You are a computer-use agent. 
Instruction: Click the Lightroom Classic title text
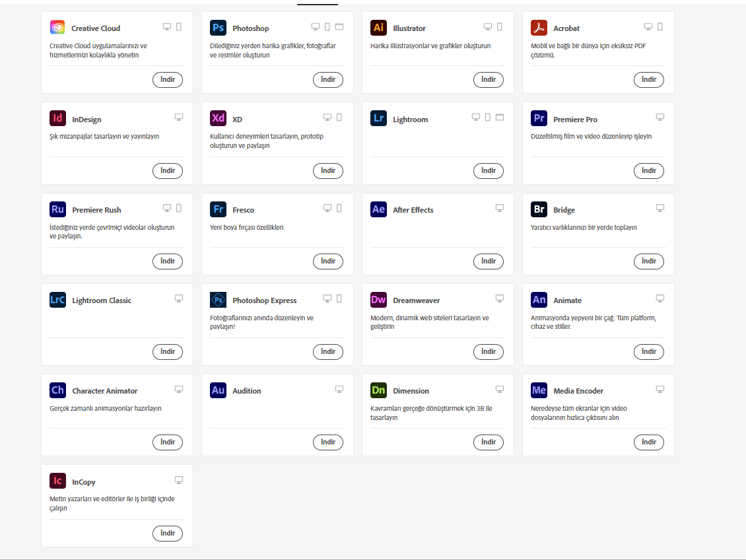(x=102, y=300)
